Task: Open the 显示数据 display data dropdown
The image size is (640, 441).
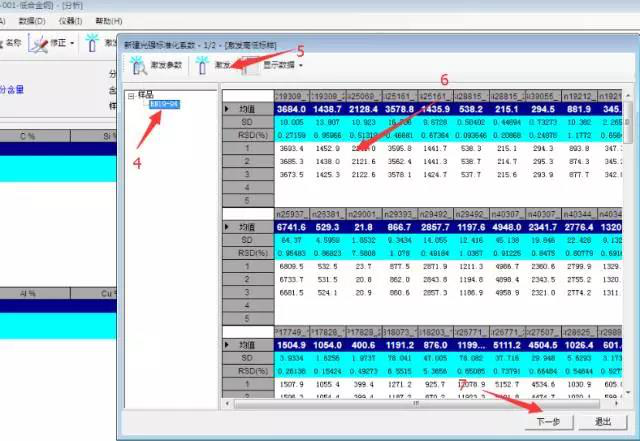Action: tap(276, 66)
